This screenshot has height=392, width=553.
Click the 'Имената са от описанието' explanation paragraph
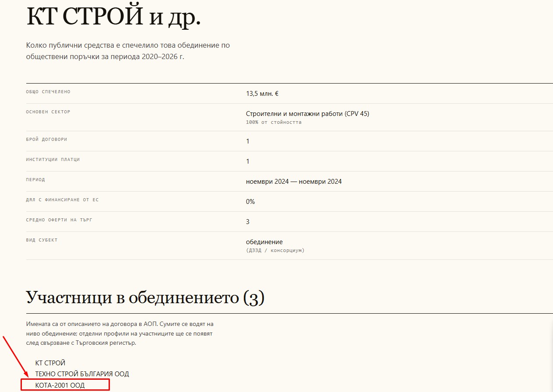point(120,333)
